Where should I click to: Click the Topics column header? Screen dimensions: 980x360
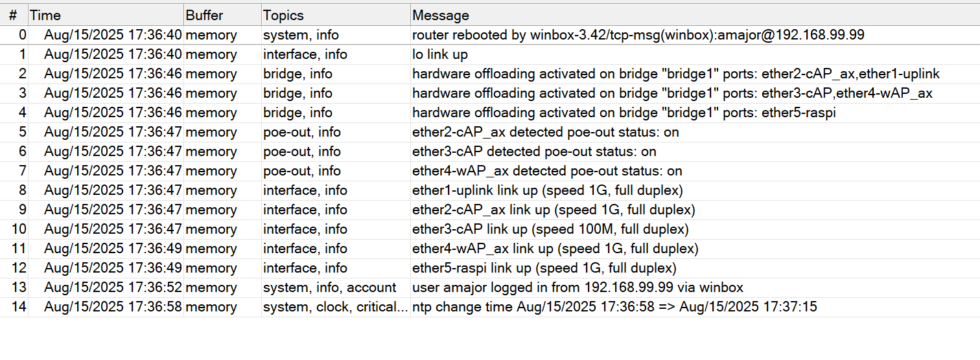click(x=335, y=15)
